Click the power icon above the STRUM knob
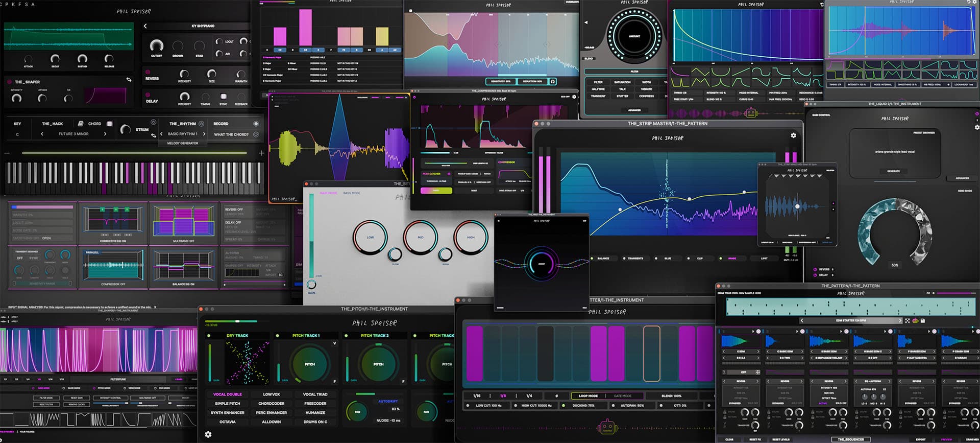 tap(153, 122)
